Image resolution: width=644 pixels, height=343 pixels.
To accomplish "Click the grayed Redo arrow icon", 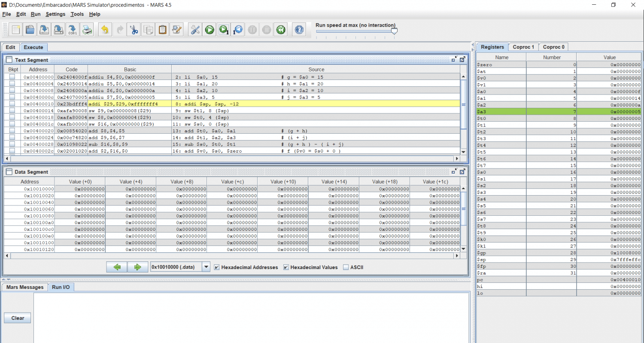I will [119, 30].
